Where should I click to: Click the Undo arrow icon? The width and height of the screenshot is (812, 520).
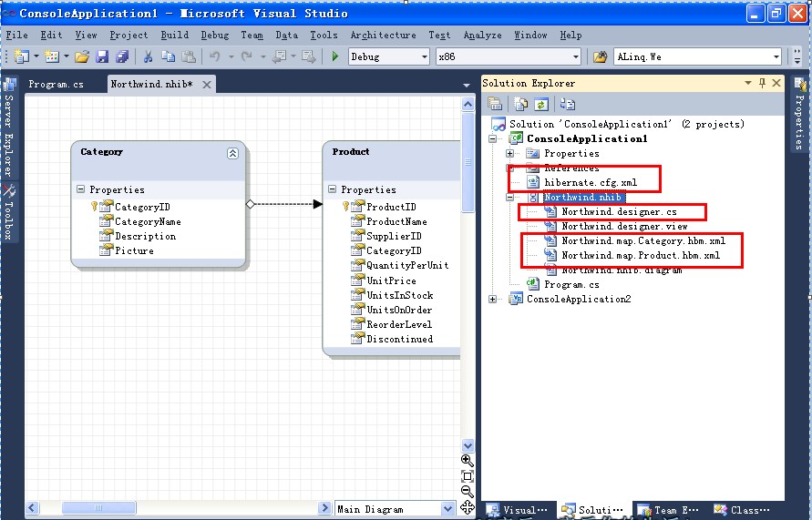click(x=215, y=56)
